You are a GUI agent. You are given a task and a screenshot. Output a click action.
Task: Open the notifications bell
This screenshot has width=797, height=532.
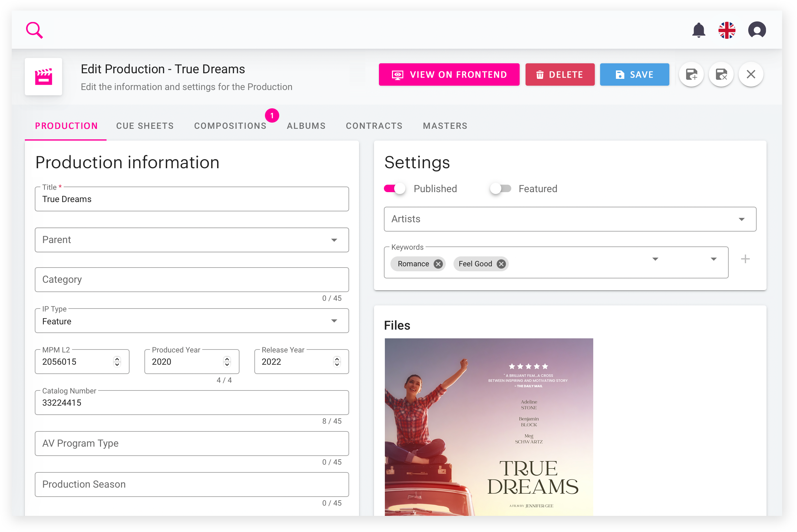[x=699, y=30]
